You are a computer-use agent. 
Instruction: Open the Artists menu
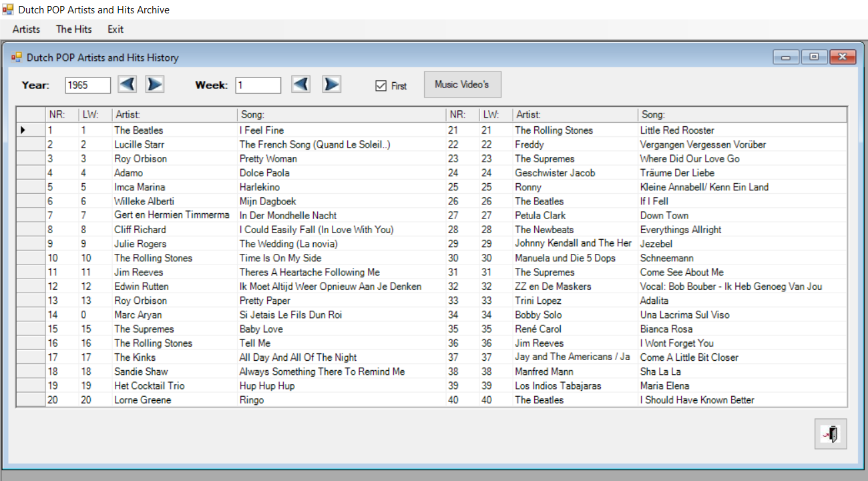click(26, 29)
